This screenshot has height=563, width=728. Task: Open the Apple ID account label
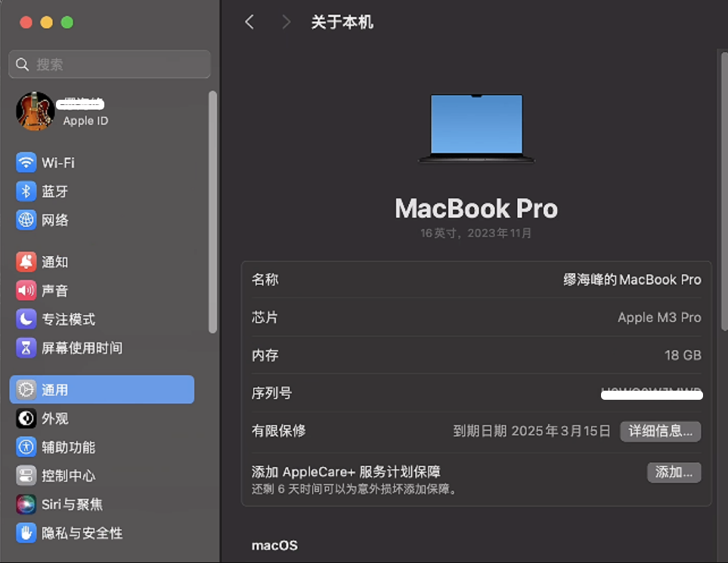coord(85,121)
